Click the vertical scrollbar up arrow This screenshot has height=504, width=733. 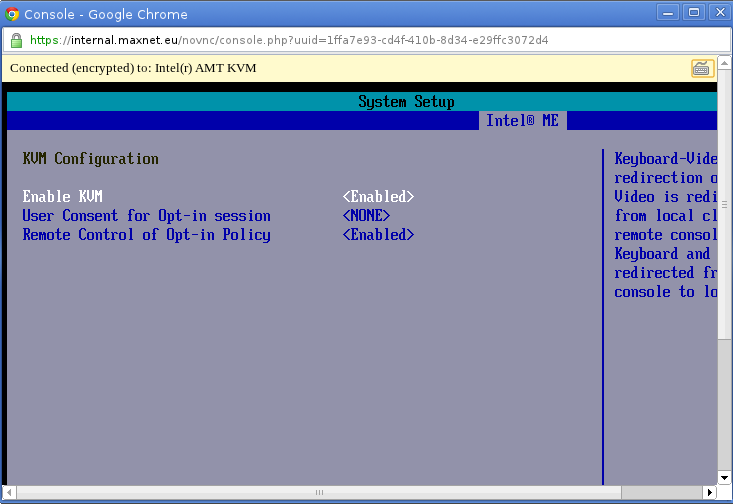(724, 63)
